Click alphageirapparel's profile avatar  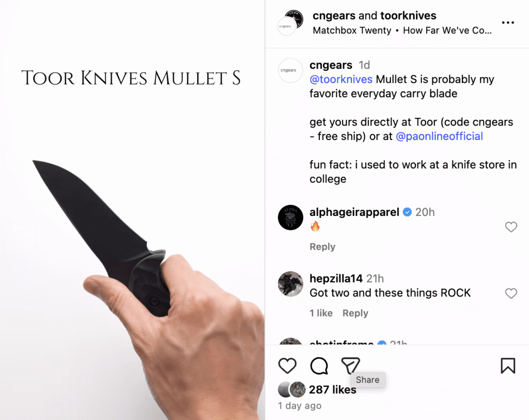[x=290, y=217]
